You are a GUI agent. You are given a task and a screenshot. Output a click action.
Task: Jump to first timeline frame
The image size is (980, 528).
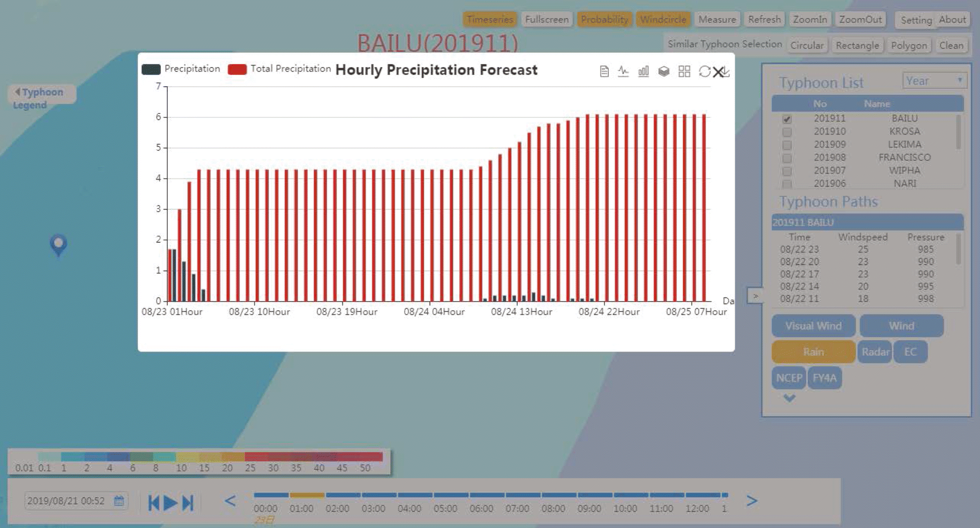point(154,502)
